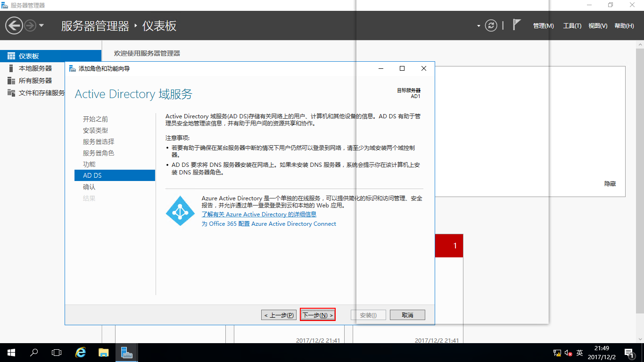The height and width of the screenshot is (362, 644).
Task: Launch Internet Explorer from the taskbar
Action: coord(81,353)
